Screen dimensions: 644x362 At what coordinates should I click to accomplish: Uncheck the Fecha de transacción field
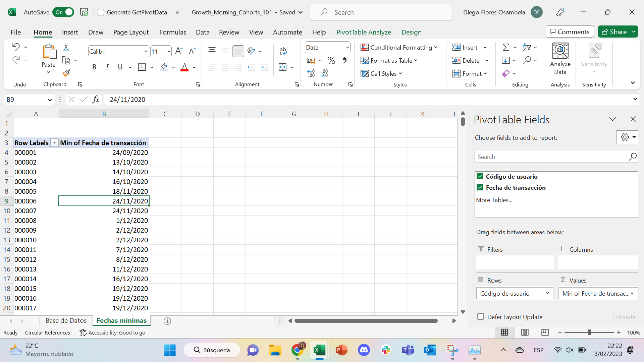(480, 187)
